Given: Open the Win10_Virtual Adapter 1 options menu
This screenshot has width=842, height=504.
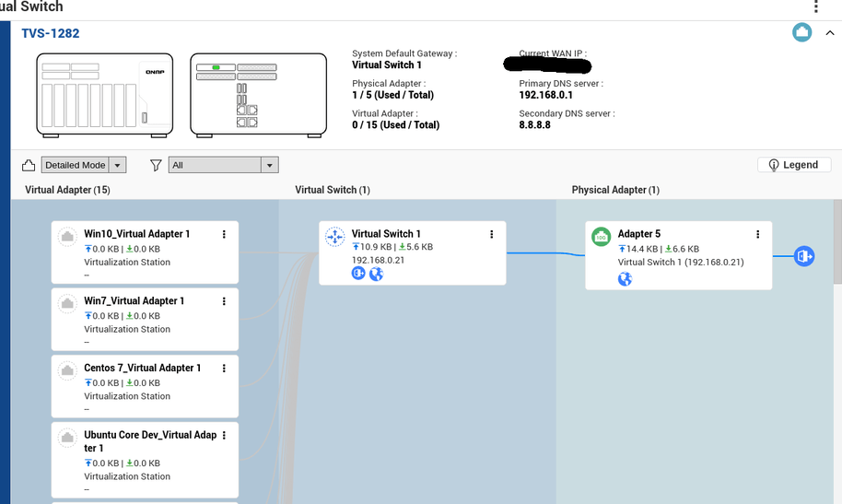Looking at the screenshot, I should [224, 234].
